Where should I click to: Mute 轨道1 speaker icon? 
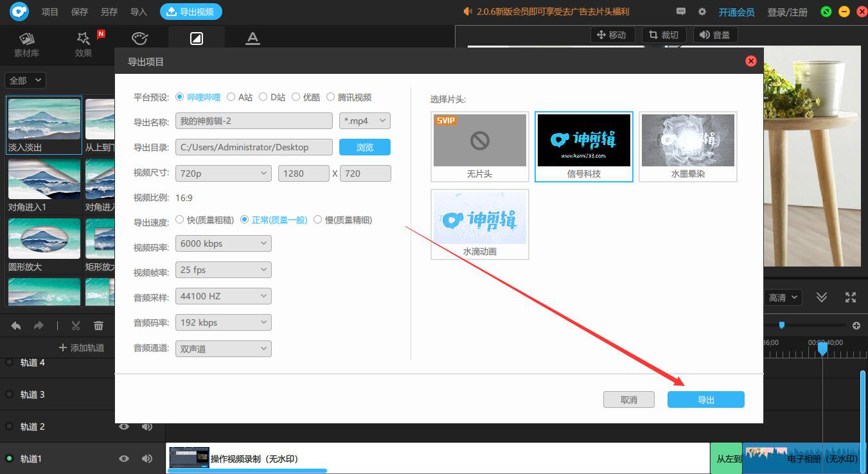click(x=147, y=459)
